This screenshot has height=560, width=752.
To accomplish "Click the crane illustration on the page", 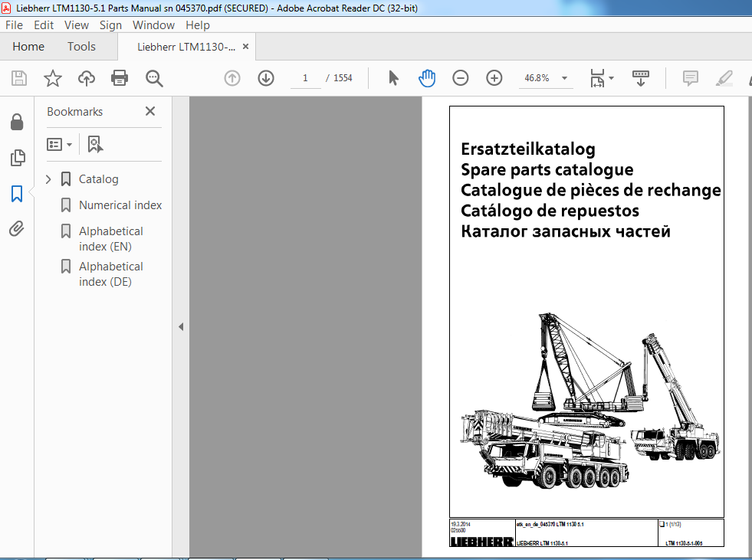I will 590,401.
